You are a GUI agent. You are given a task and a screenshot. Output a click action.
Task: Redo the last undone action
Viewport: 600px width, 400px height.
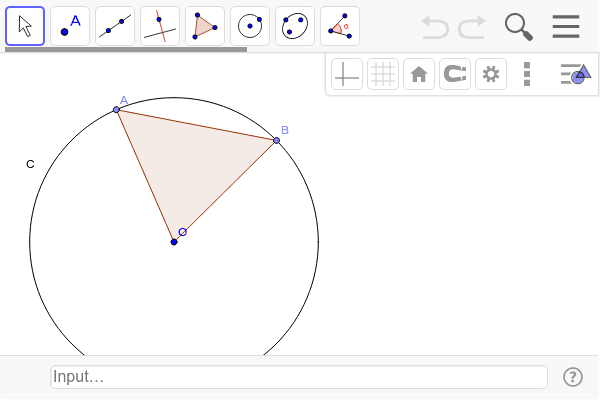pyautogui.click(x=472, y=27)
